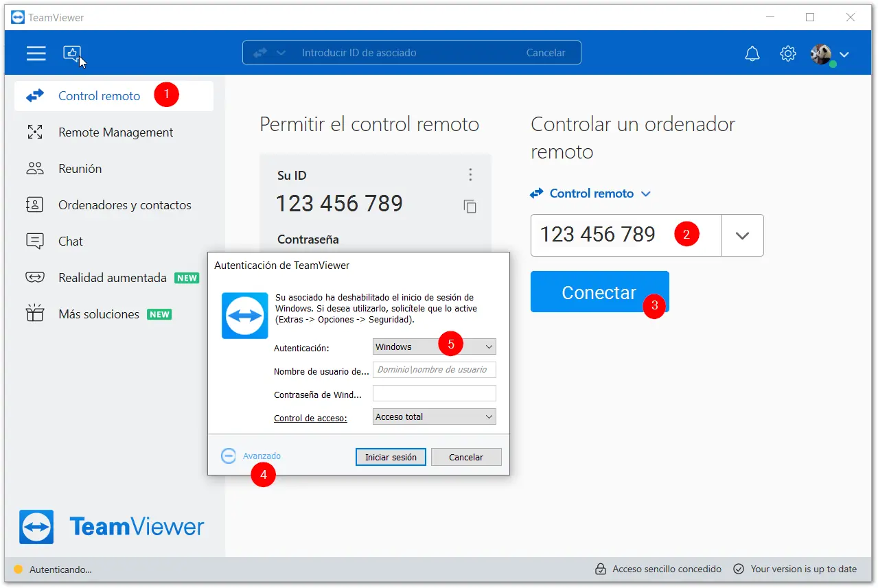Screen dimensions: 878x588
Task: Click the user profile avatar
Action: click(822, 54)
